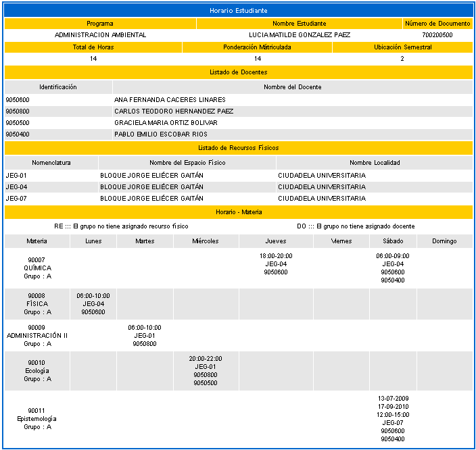Select the Miércoles column header
The width and height of the screenshot is (476, 450).
(206, 241)
